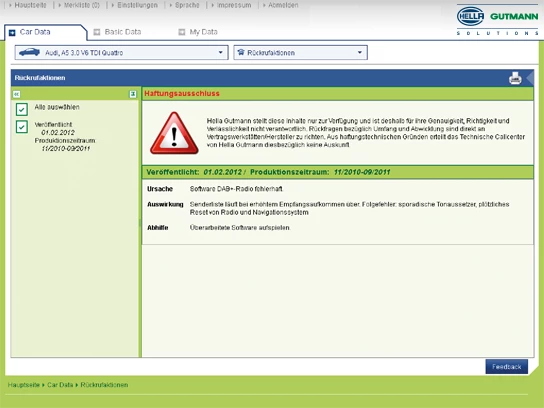Open the Audi A5 3.0 V6 TDI vehicle dropdown
The height and width of the screenshot is (408, 544).
pos(121,52)
